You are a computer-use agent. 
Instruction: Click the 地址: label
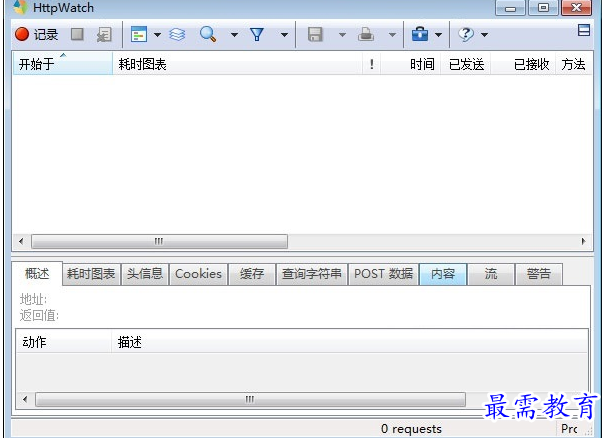(33, 299)
